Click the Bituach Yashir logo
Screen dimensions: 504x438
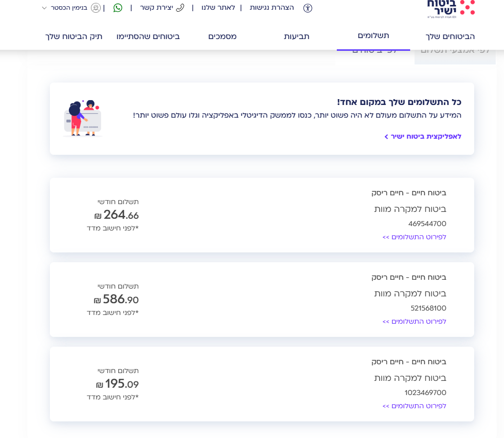pos(450,9)
